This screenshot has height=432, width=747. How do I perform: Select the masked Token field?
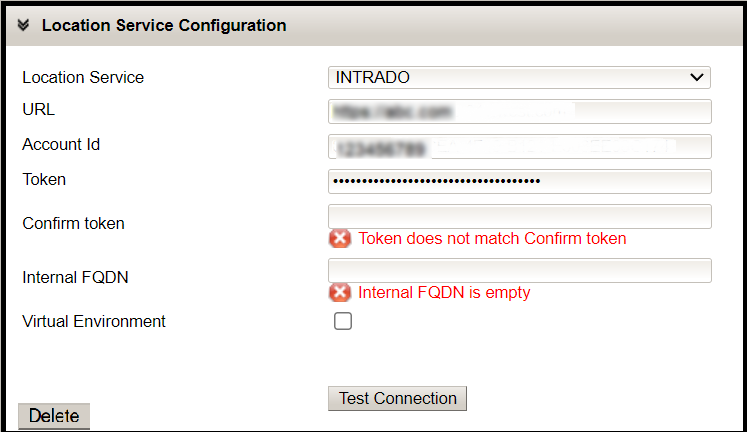point(519,181)
